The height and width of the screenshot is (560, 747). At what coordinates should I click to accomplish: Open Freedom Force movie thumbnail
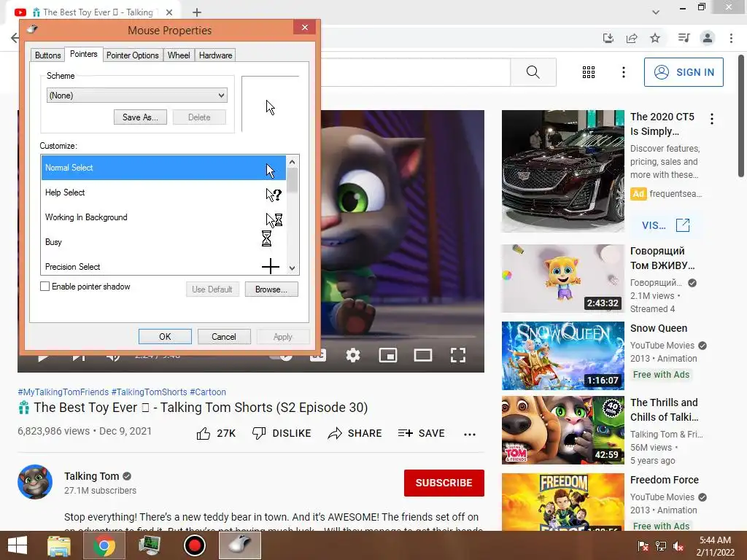click(562, 502)
